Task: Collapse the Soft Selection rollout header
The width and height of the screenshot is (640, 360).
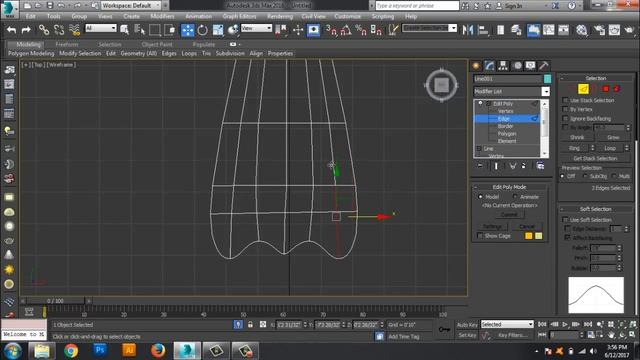Action: (596, 209)
